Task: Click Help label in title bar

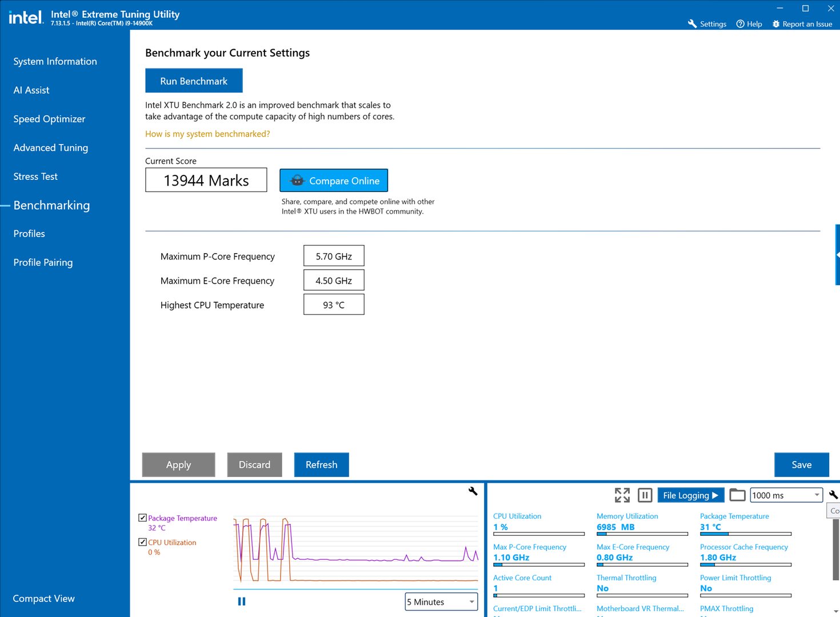Action: point(754,24)
